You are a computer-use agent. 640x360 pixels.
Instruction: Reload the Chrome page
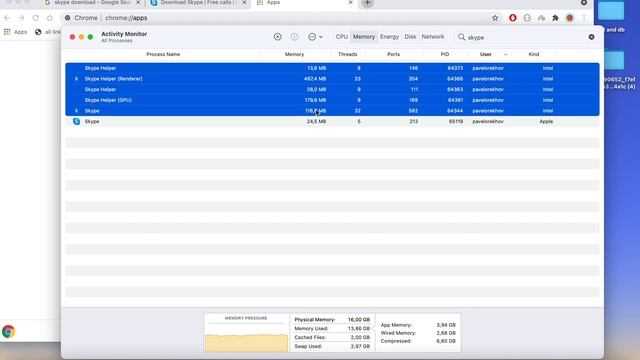(36, 18)
